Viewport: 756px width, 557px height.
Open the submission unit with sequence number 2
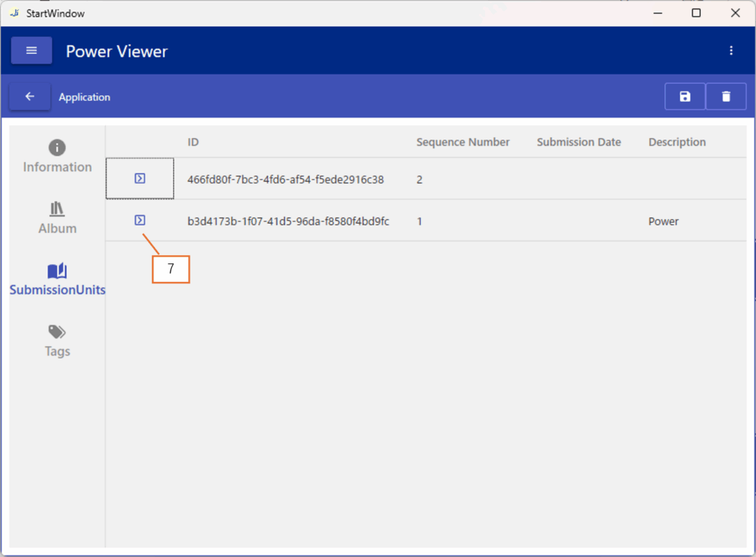(x=140, y=179)
